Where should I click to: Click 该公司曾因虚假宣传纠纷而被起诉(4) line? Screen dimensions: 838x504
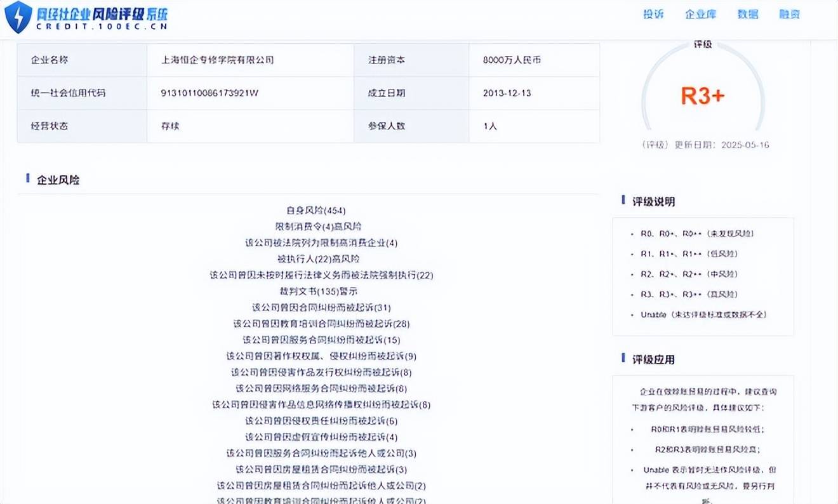(321, 437)
